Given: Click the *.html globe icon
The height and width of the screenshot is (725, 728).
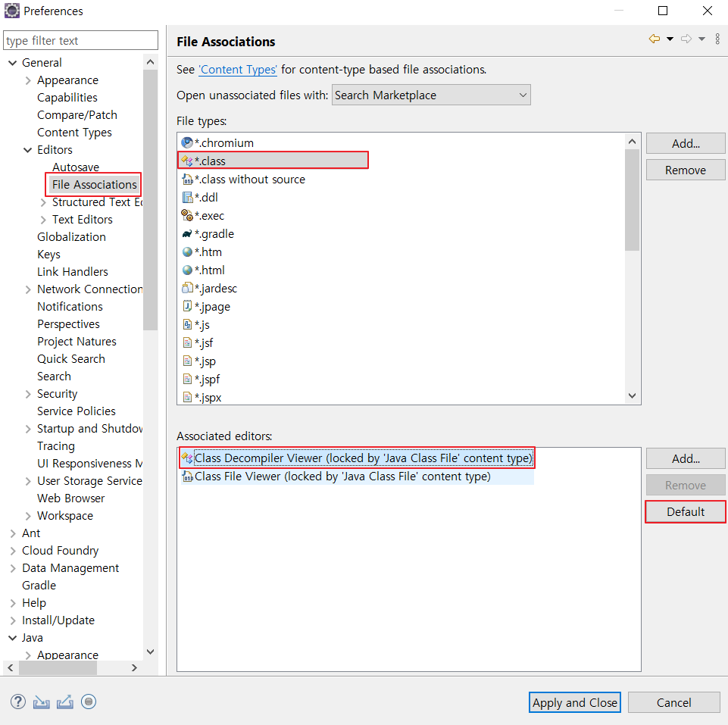Looking at the screenshot, I should tap(187, 270).
